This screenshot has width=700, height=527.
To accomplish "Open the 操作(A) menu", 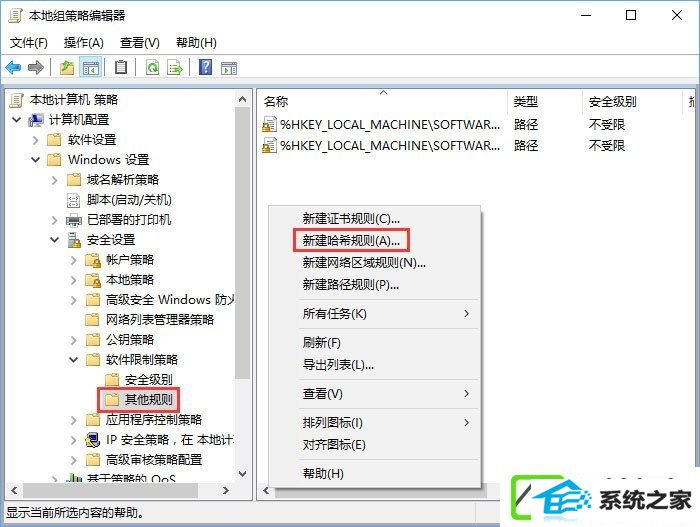I will (x=83, y=43).
